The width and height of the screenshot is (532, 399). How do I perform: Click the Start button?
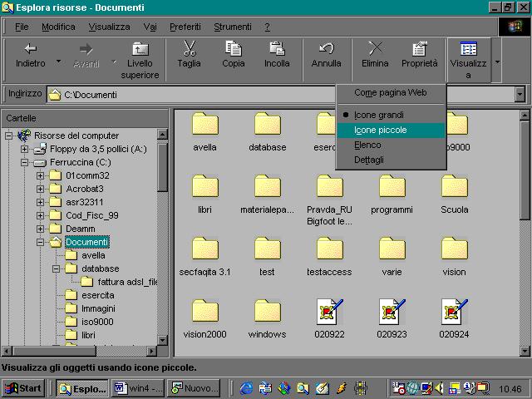pyautogui.click(x=23, y=388)
